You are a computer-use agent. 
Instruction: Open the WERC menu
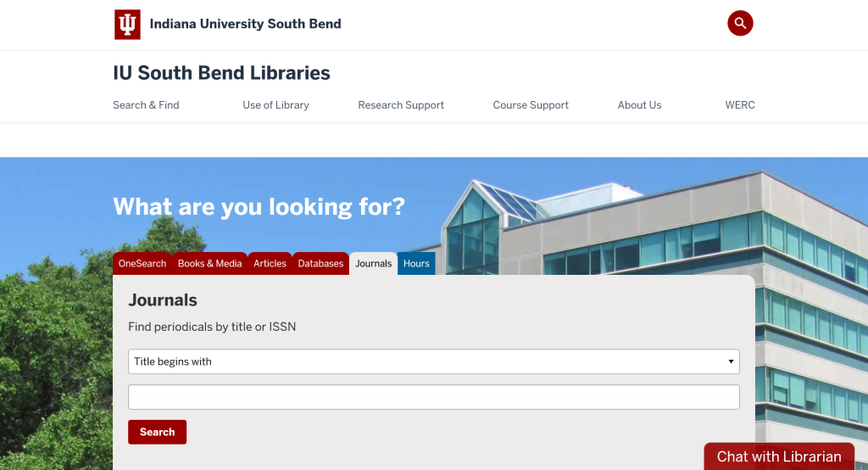[740, 104]
